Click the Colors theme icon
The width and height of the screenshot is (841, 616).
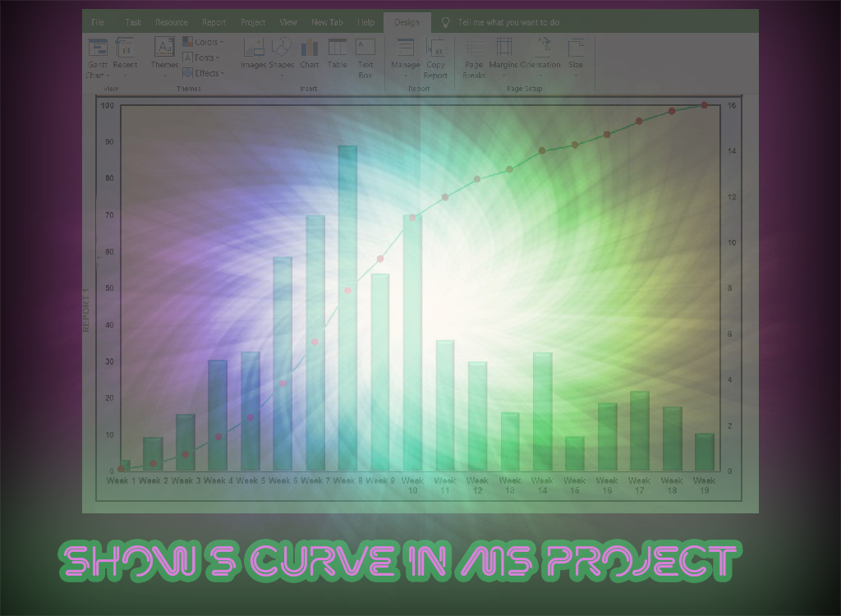coord(188,42)
